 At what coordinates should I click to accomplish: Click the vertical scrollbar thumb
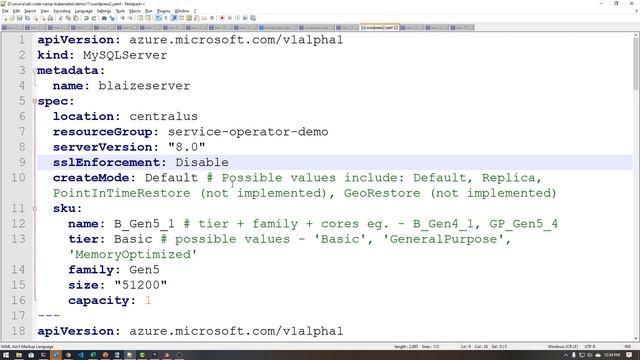point(636,63)
